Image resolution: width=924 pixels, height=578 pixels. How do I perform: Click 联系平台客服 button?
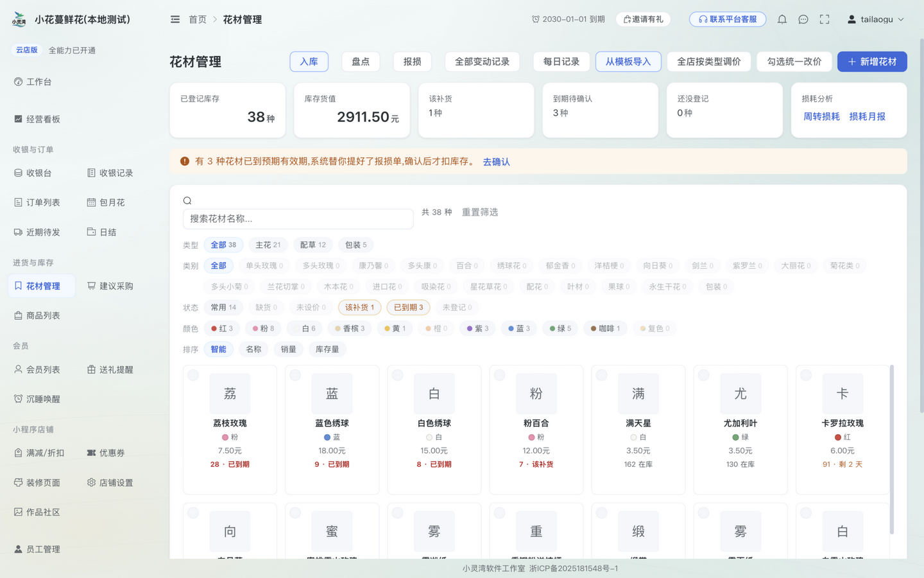pyautogui.click(x=728, y=19)
